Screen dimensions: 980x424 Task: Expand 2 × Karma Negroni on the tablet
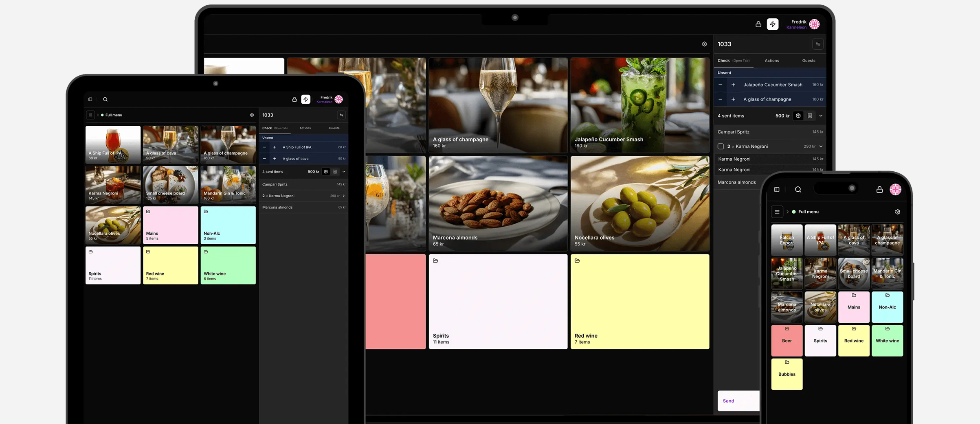344,196
